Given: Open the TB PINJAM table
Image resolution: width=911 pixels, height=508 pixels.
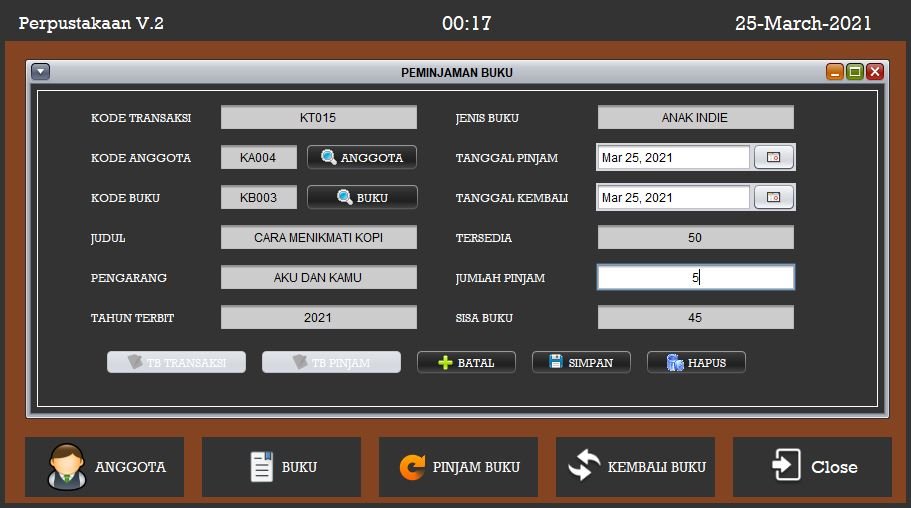Looking at the screenshot, I should coord(331,362).
